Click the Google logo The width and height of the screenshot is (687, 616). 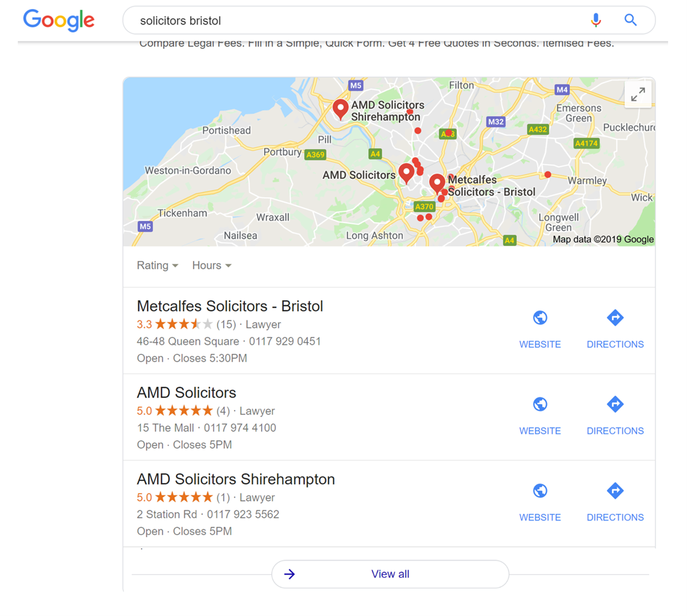point(59,21)
